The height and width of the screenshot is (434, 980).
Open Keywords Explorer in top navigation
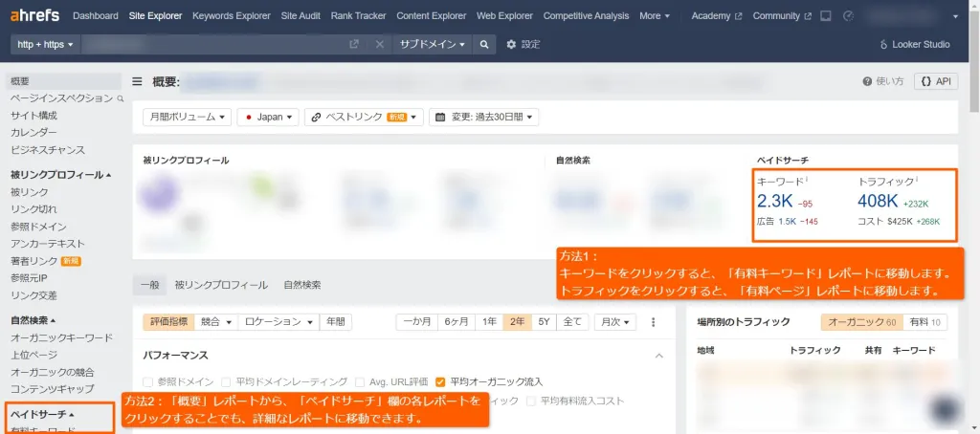tap(232, 16)
